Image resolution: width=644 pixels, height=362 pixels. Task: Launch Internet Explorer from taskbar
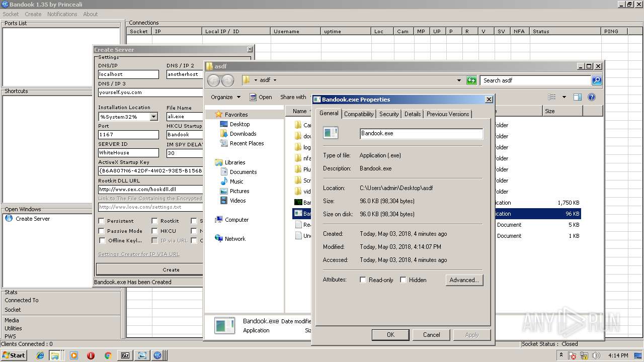tap(40, 355)
